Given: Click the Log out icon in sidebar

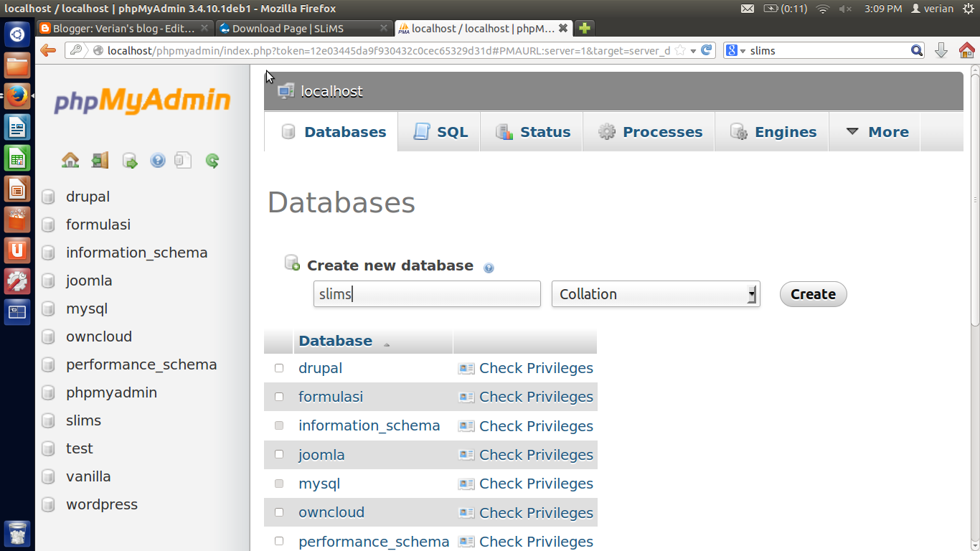Looking at the screenshot, I should (100, 160).
